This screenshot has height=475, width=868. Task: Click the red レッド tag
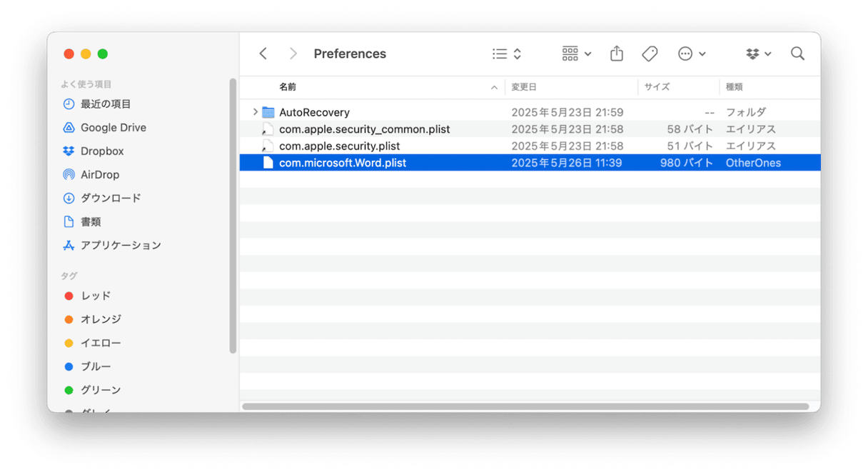(x=95, y=296)
